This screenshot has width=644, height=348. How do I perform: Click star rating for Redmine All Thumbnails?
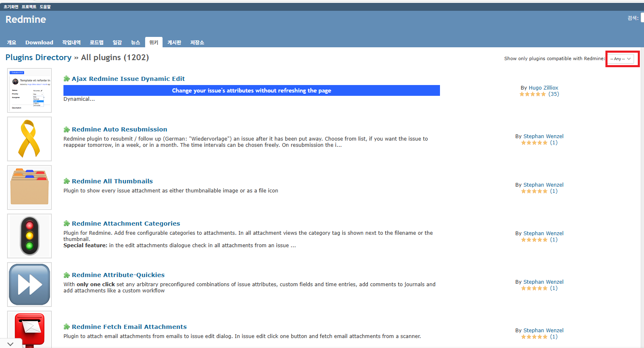pos(535,191)
